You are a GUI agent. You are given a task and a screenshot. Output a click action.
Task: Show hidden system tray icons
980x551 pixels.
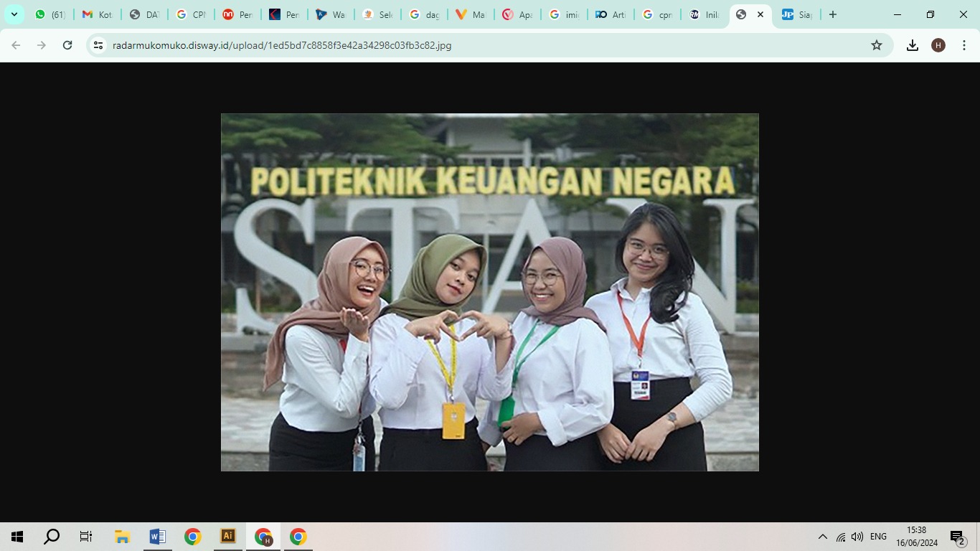coord(823,537)
